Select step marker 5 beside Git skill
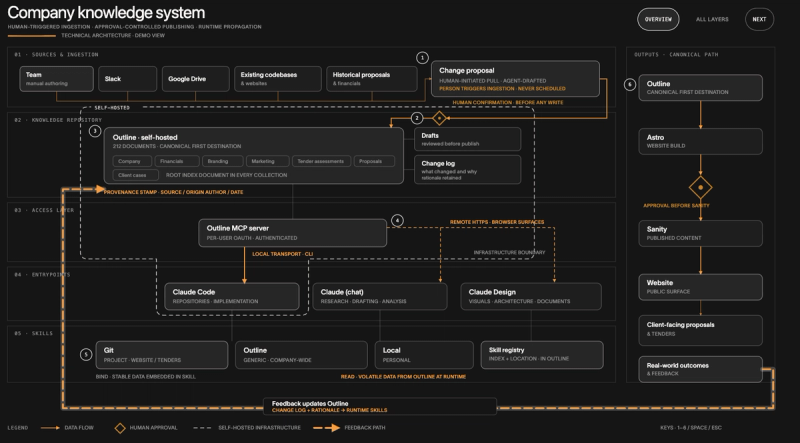This screenshot has width=800, height=443. 86,354
